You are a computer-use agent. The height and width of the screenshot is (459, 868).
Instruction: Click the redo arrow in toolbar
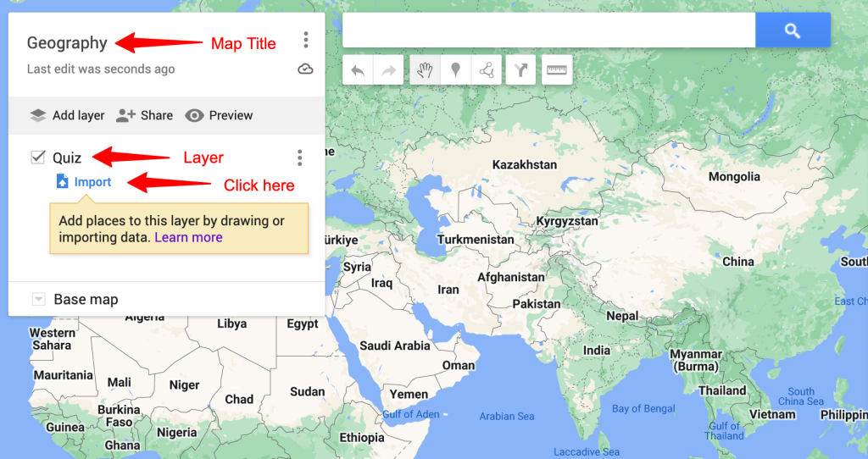coord(388,69)
